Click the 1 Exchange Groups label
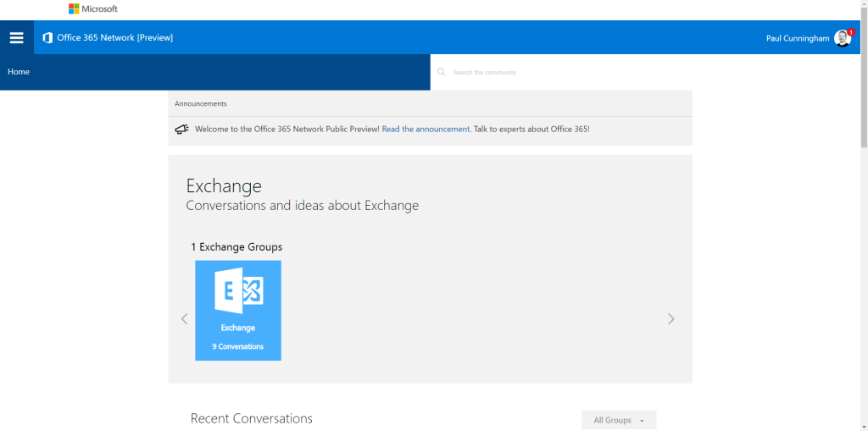This screenshot has width=868, height=431. [x=236, y=246]
